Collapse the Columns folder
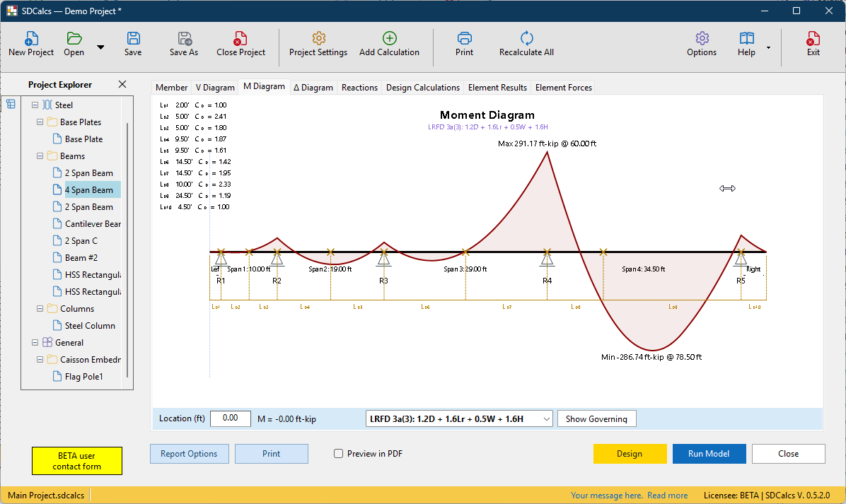This screenshot has height=504, width=846. [x=40, y=309]
